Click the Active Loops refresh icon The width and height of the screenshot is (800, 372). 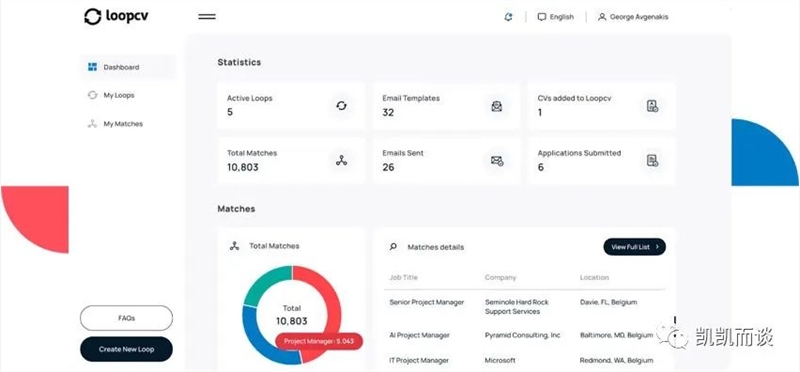pos(341,106)
